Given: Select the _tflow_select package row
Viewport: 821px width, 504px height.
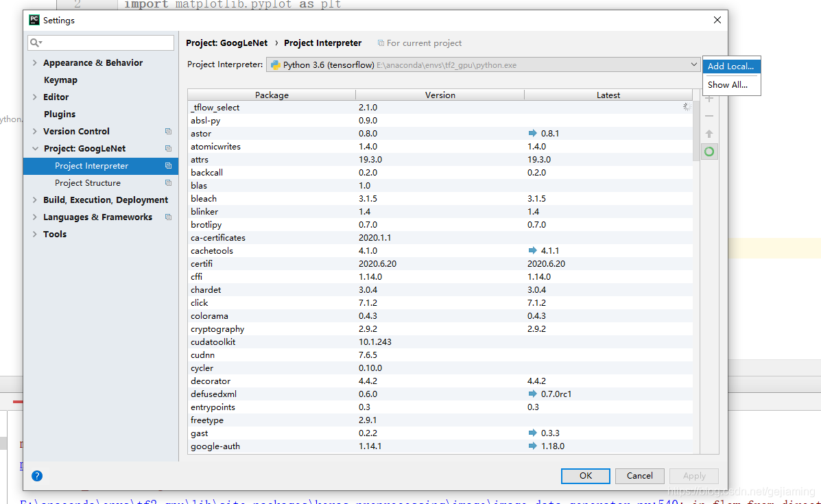Looking at the screenshot, I should [x=440, y=107].
